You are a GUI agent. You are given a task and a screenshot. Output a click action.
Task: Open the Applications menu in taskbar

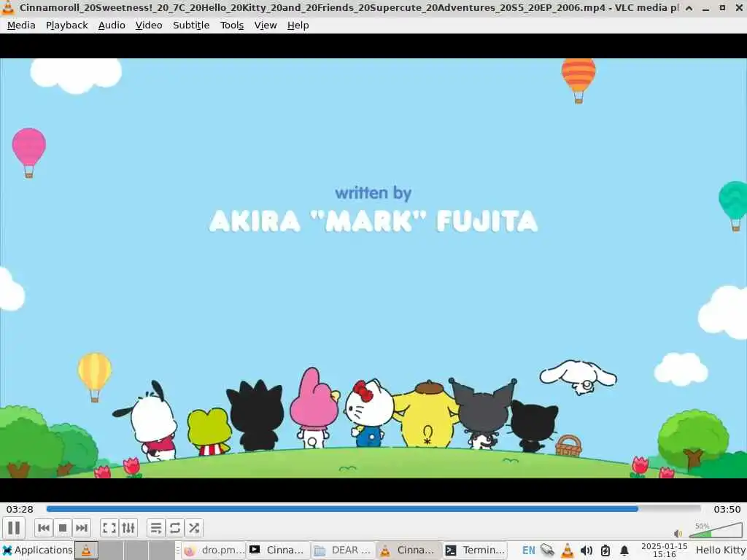pos(37,551)
